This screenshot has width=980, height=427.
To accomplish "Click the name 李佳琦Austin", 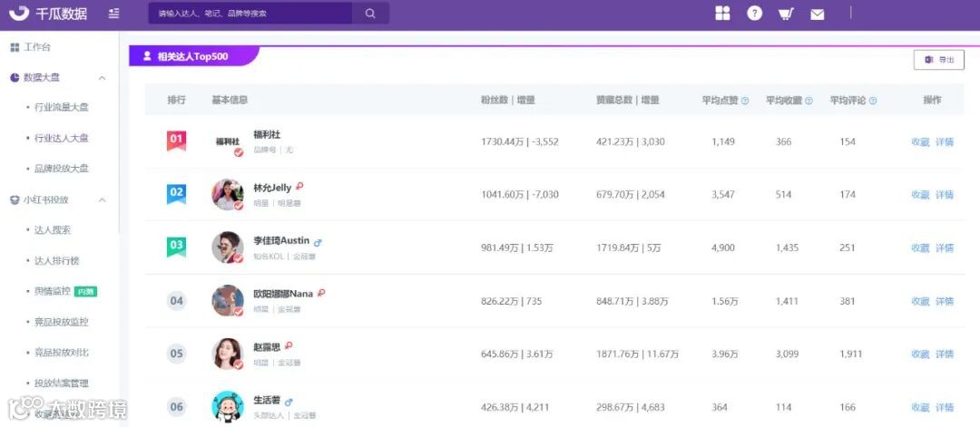I will 281,241.
